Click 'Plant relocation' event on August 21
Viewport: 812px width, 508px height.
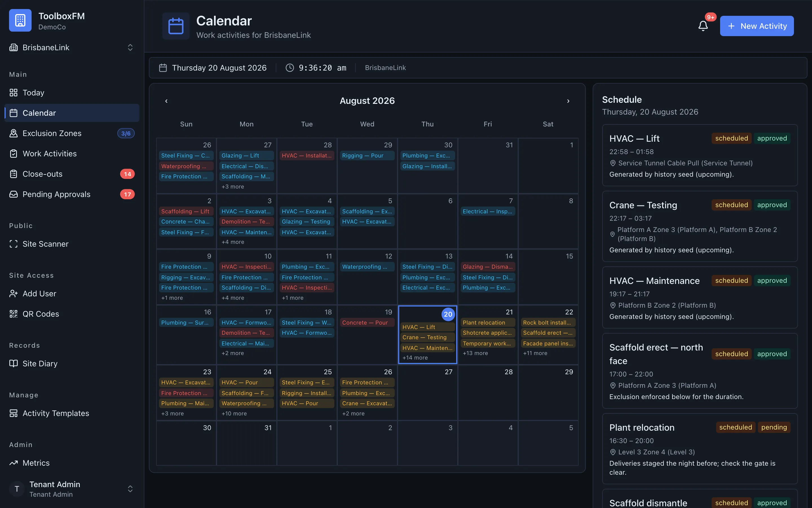coord(487,323)
